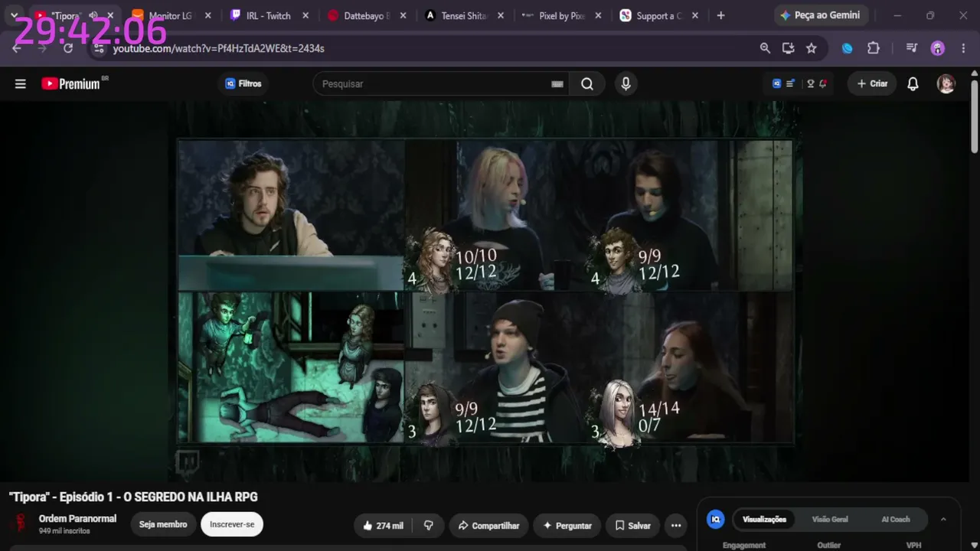Click the address bar URL
The width and height of the screenshot is (980, 551).
pyautogui.click(x=219, y=48)
